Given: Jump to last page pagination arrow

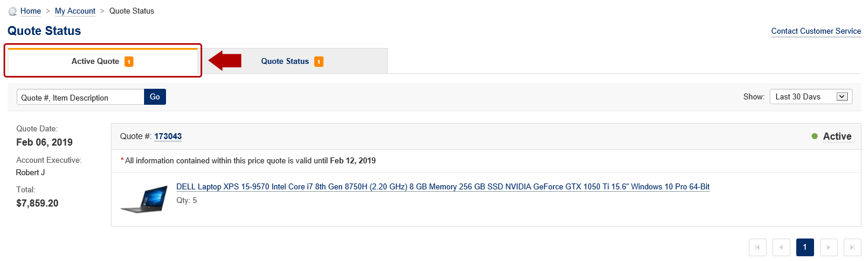Looking at the screenshot, I should point(853,247).
